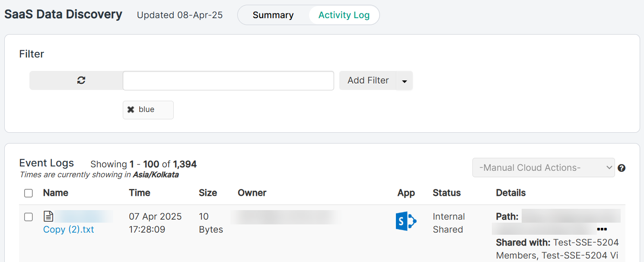The image size is (644, 262).
Task: Click the Status column header
Action: 446,193
